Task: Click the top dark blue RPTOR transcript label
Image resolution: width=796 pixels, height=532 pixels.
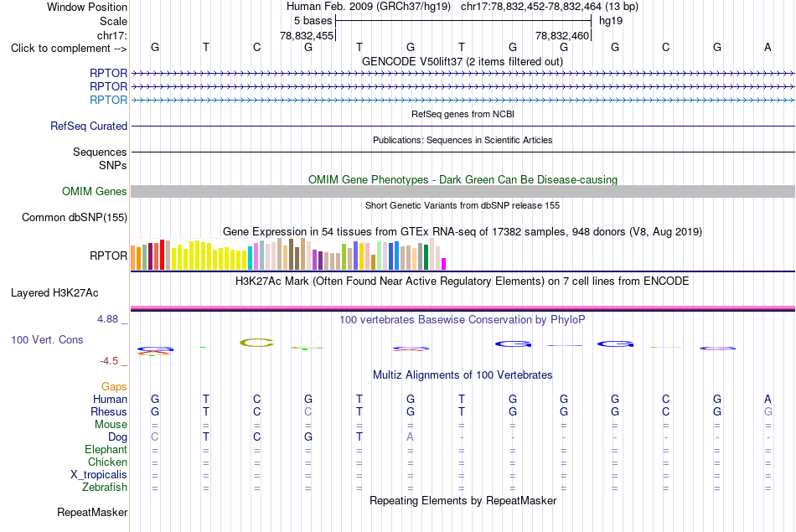Action: (x=108, y=73)
